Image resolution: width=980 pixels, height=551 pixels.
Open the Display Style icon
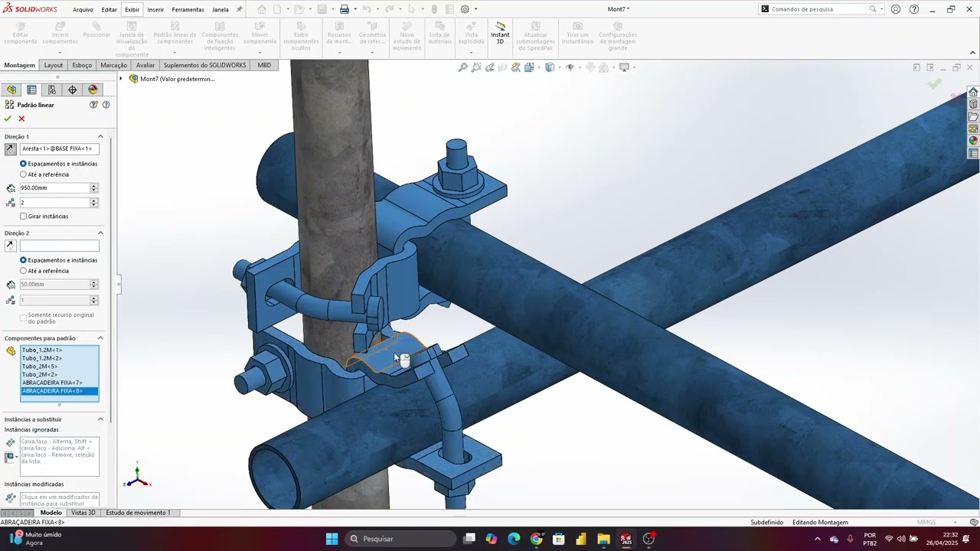pos(549,67)
